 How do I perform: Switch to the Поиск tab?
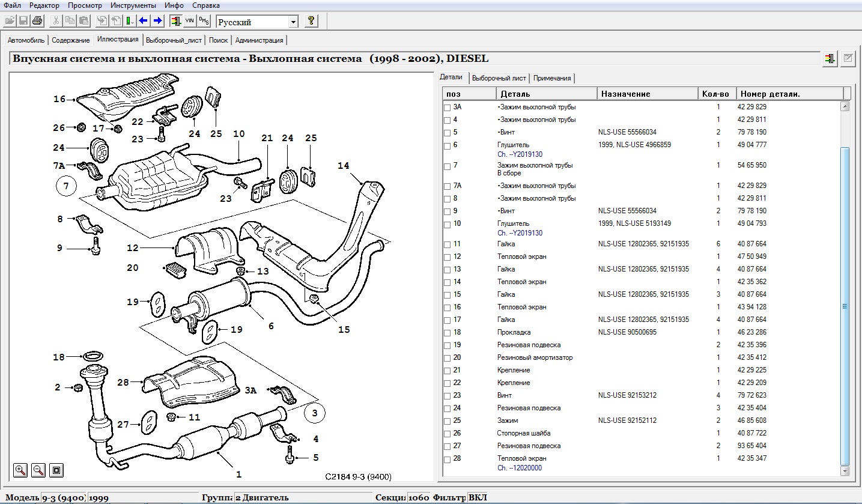coord(218,40)
